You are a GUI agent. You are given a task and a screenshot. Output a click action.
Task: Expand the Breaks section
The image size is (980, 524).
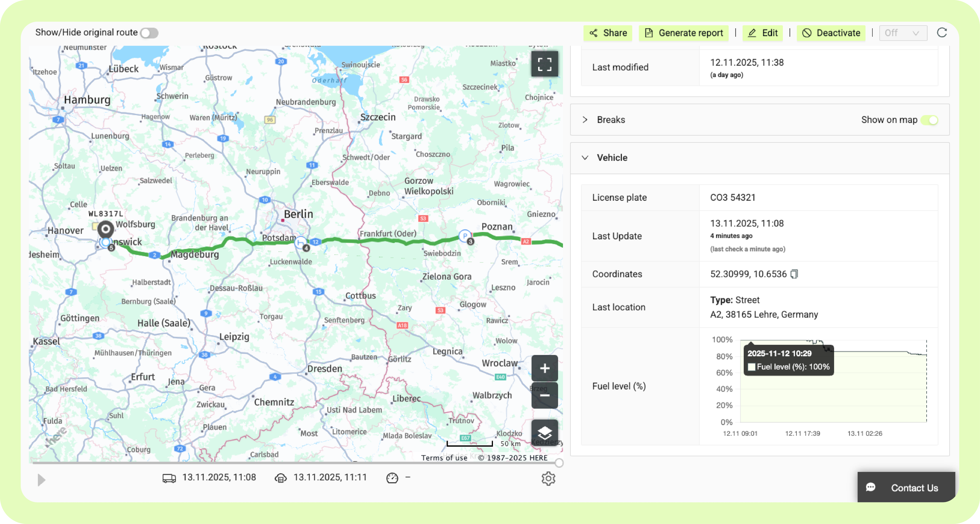click(x=585, y=120)
